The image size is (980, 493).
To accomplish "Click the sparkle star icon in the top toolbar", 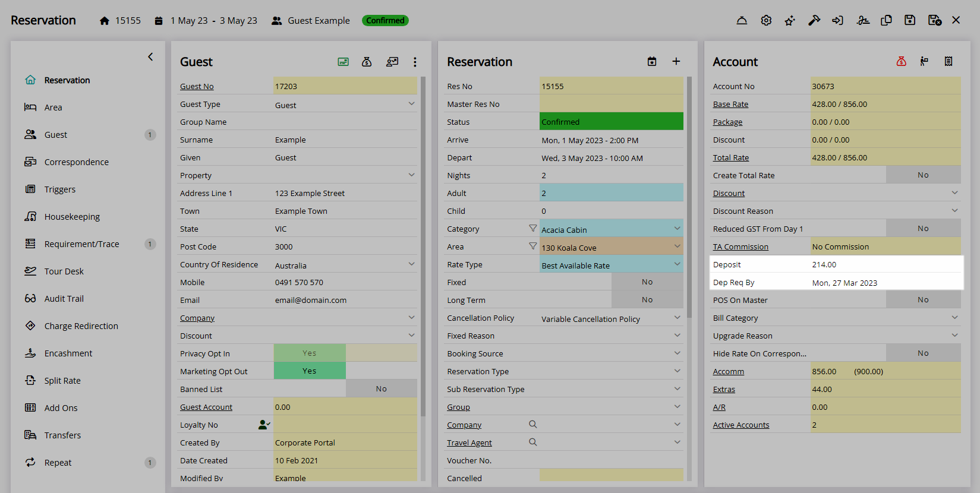I will click(x=790, y=20).
